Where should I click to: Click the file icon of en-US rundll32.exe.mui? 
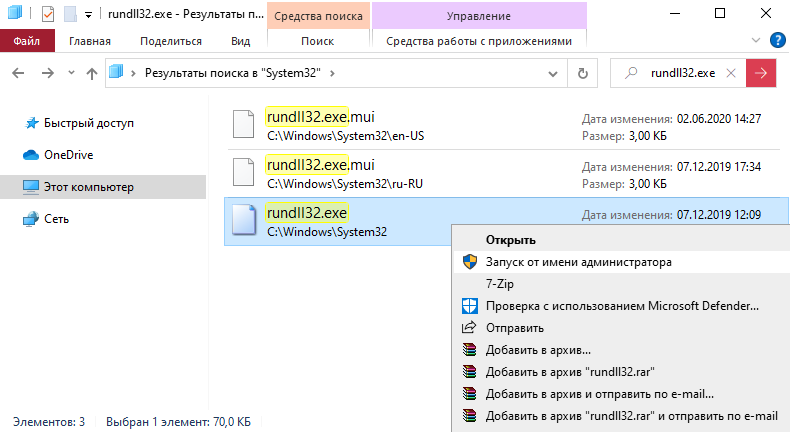click(x=243, y=124)
